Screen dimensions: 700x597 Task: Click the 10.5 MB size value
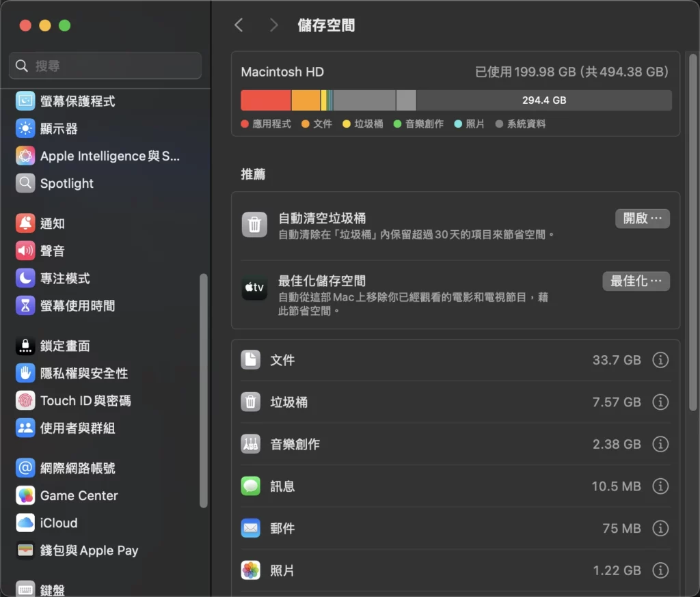tap(616, 486)
